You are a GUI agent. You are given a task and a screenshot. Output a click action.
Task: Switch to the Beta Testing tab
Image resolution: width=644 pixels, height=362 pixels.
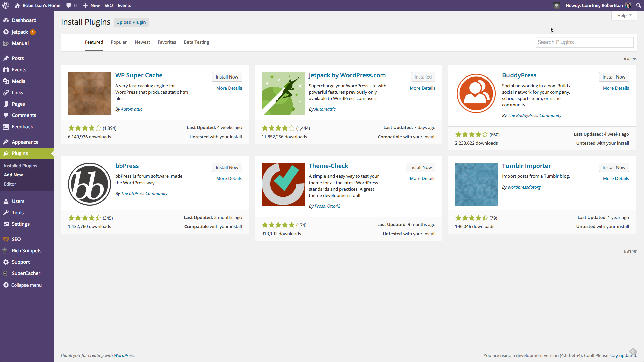click(x=196, y=42)
